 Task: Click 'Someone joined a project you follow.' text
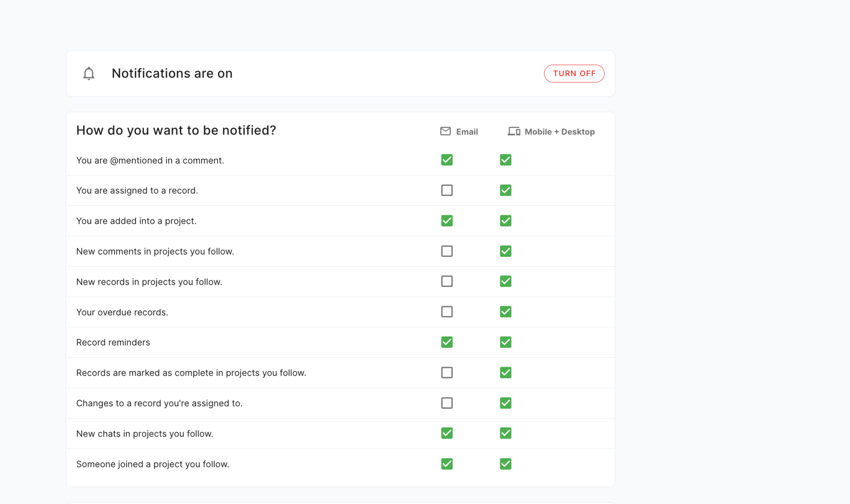(153, 464)
